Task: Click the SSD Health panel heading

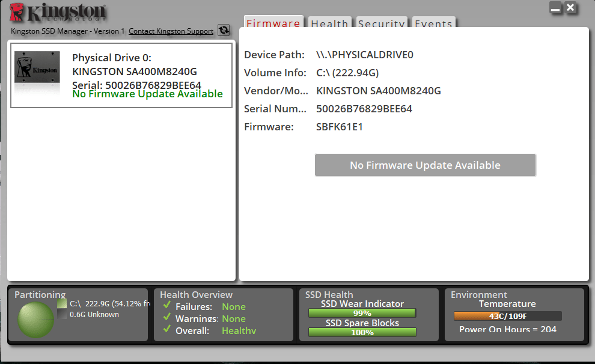Action: (329, 294)
